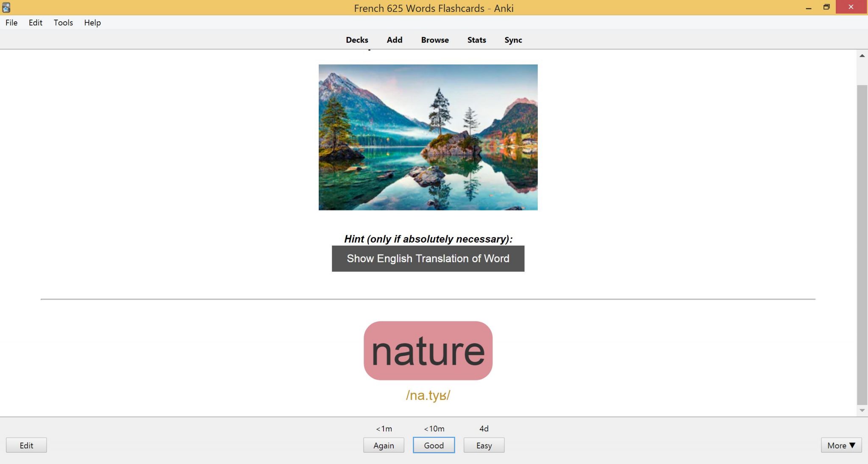This screenshot has width=868, height=464.
Task: Reveal the Show English Translation hint
Action: tap(427, 258)
